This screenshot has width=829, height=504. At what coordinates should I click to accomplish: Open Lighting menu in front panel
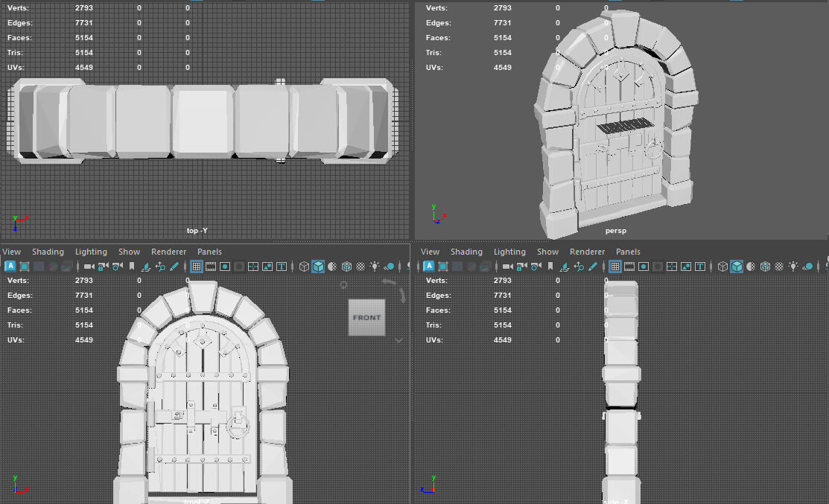[91, 252]
